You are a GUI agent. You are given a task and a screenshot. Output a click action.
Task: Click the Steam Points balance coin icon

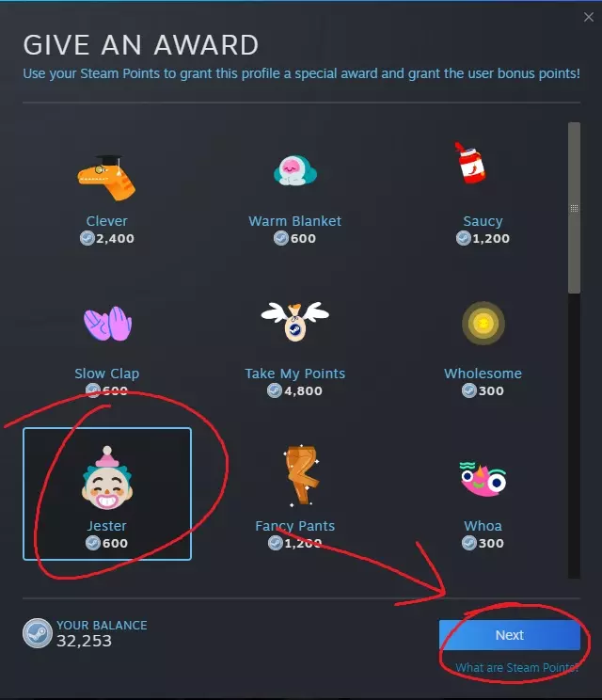click(x=38, y=633)
